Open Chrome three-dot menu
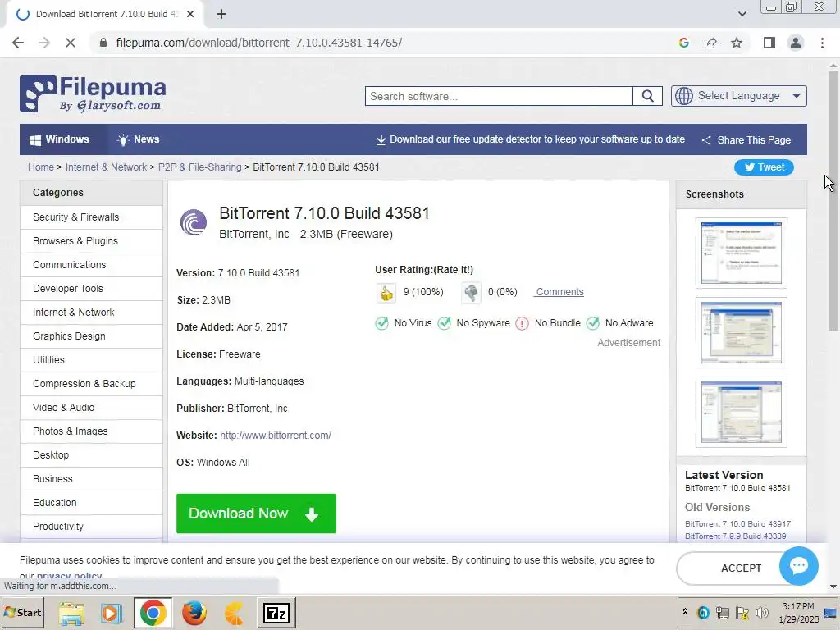The width and height of the screenshot is (840, 630). [822, 43]
